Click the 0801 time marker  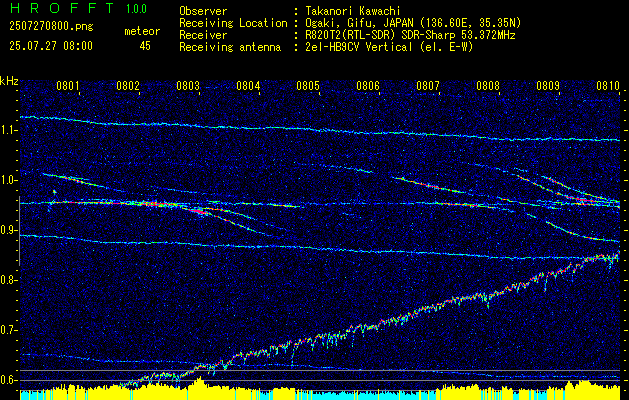(68, 86)
